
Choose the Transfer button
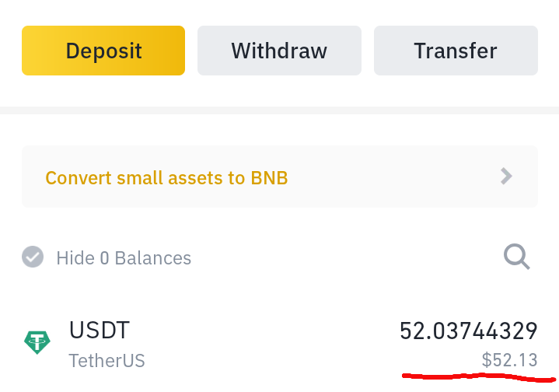pos(456,51)
